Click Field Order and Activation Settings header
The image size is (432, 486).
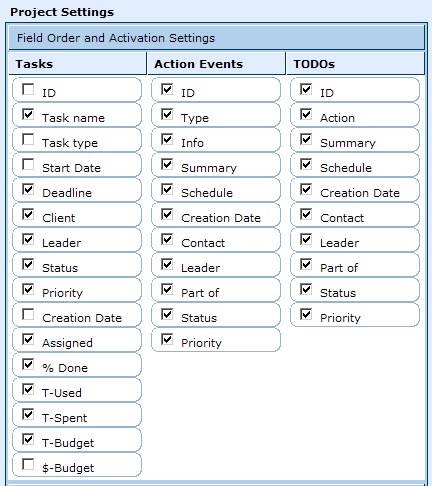[x=216, y=38]
